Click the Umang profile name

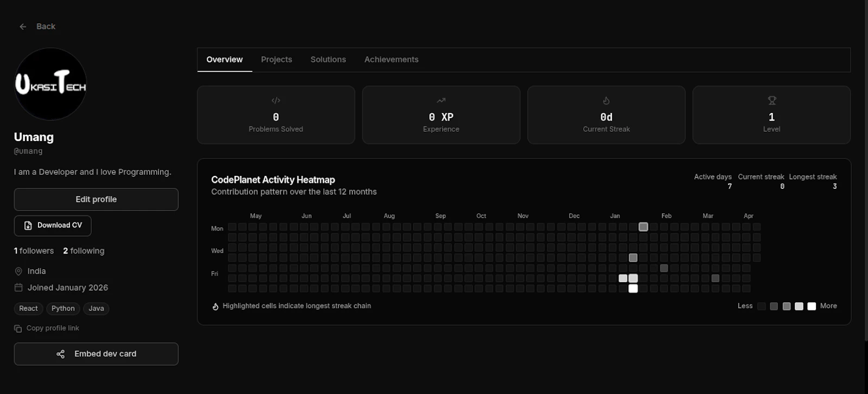coord(34,137)
